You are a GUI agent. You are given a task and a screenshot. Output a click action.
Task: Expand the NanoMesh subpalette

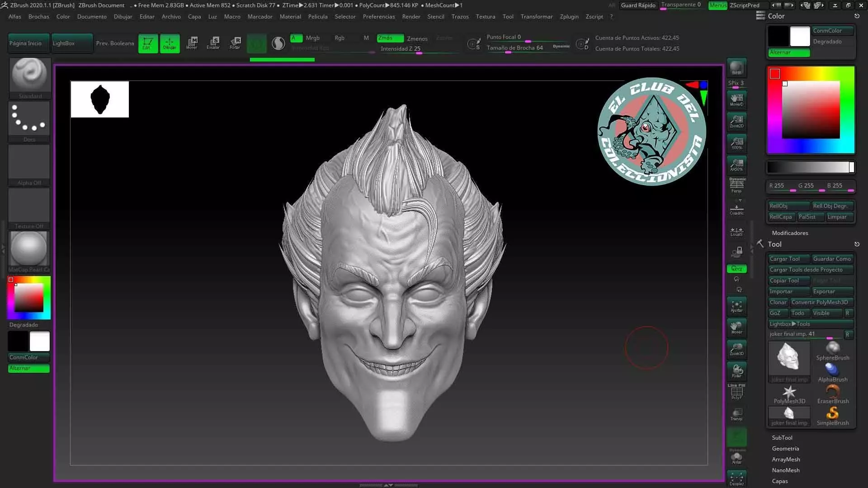(786, 470)
